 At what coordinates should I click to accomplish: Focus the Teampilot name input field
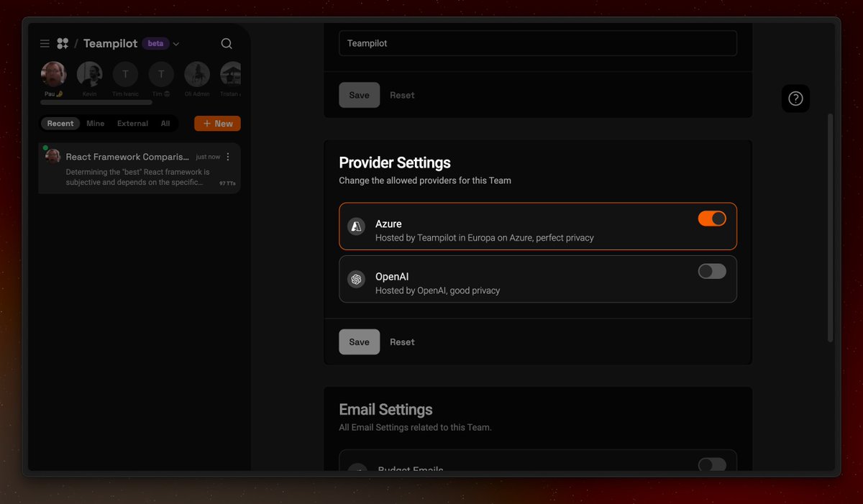[538, 43]
